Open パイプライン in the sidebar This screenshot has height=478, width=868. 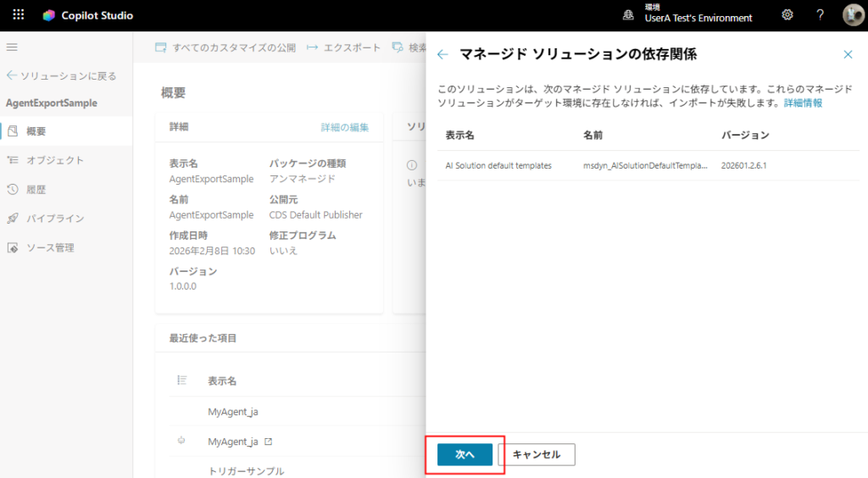point(54,219)
